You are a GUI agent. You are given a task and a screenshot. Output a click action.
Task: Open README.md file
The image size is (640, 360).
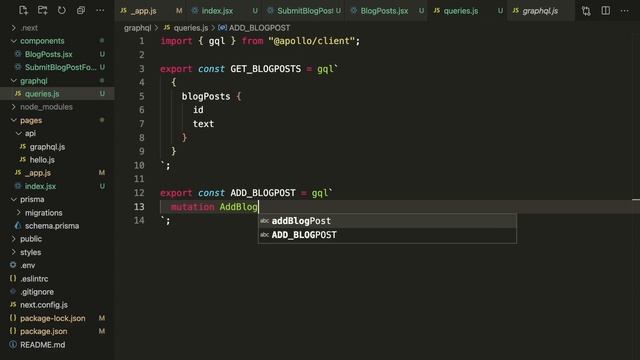click(x=57, y=345)
